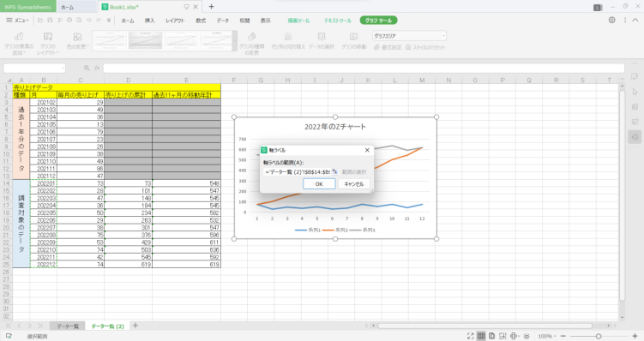
Task: Open the reading mode crosshair icon
Action: [x=514, y=336]
